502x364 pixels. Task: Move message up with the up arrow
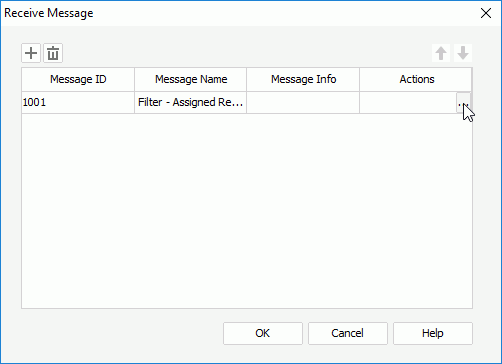point(441,53)
